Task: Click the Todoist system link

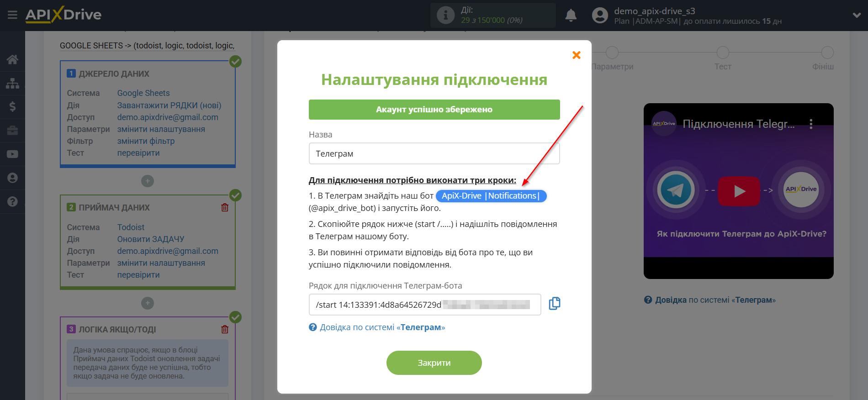Action: pyautogui.click(x=131, y=227)
